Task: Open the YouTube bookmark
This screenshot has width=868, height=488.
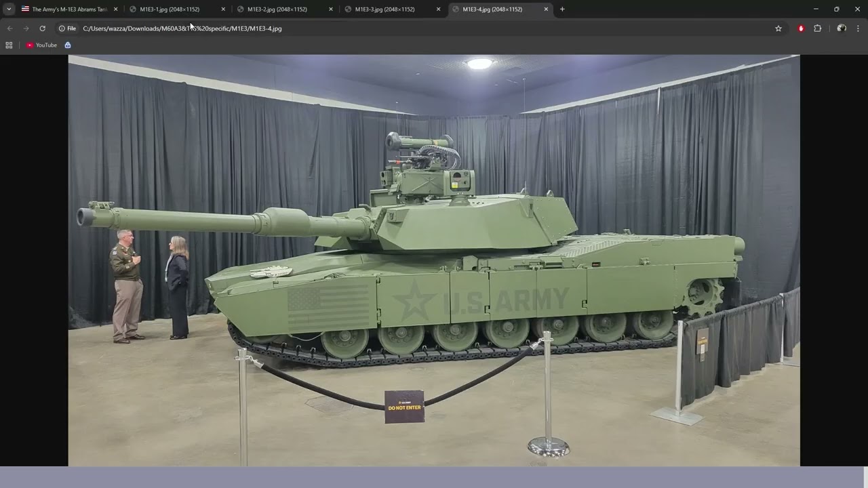Action: click(42, 45)
